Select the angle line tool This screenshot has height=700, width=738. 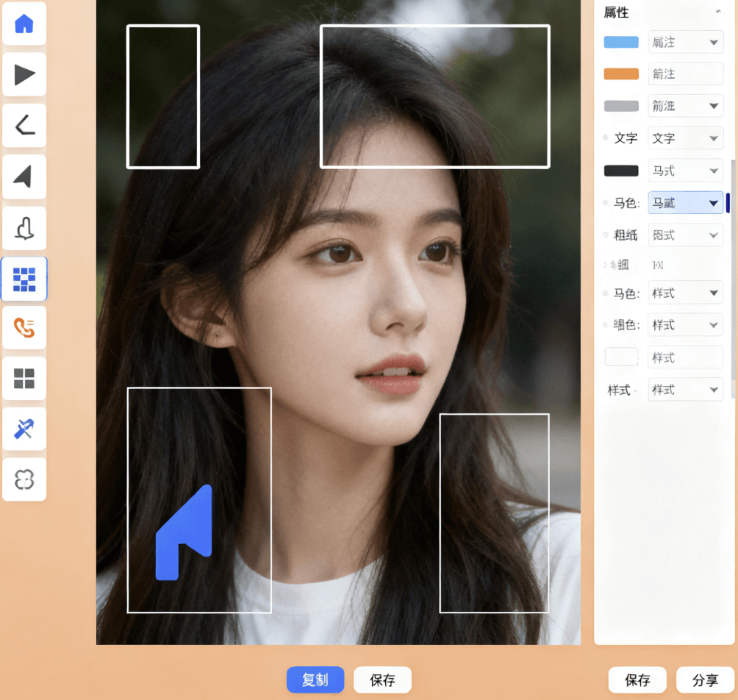point(24,126)
